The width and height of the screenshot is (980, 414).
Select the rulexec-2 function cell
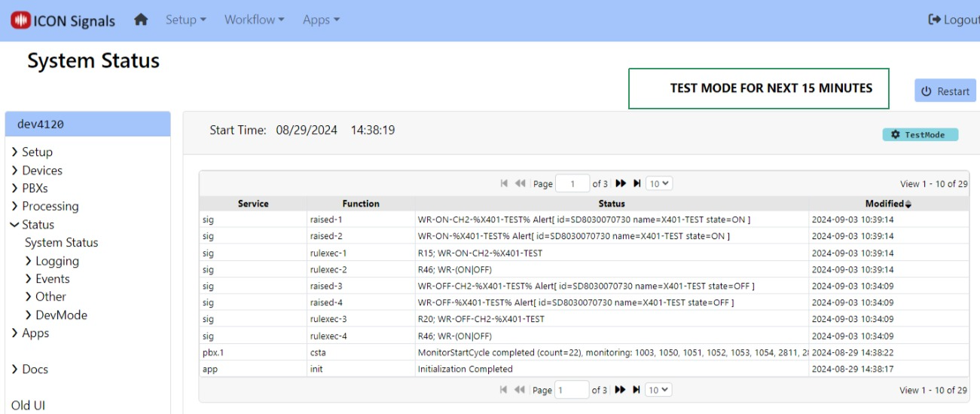point(361,269)
